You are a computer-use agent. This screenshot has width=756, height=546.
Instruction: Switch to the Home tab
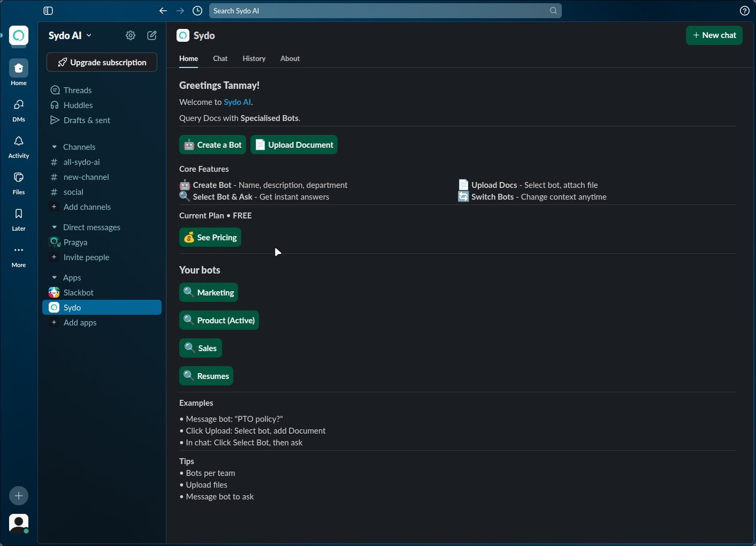coord(188,58)
